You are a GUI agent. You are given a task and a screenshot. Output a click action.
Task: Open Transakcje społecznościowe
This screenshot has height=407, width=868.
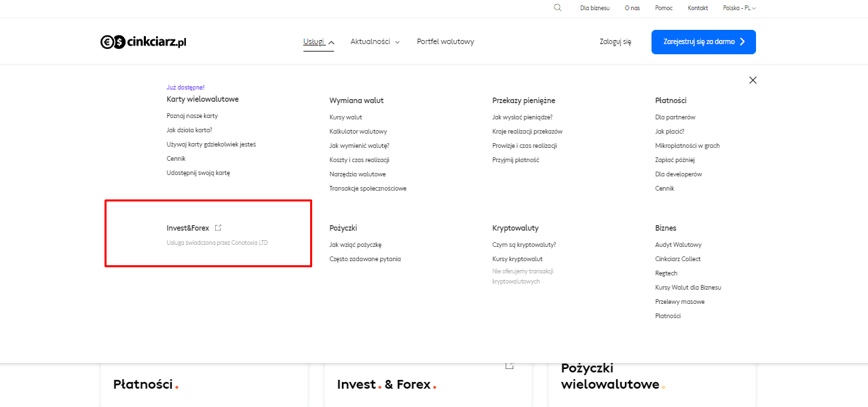click(368, 189)
